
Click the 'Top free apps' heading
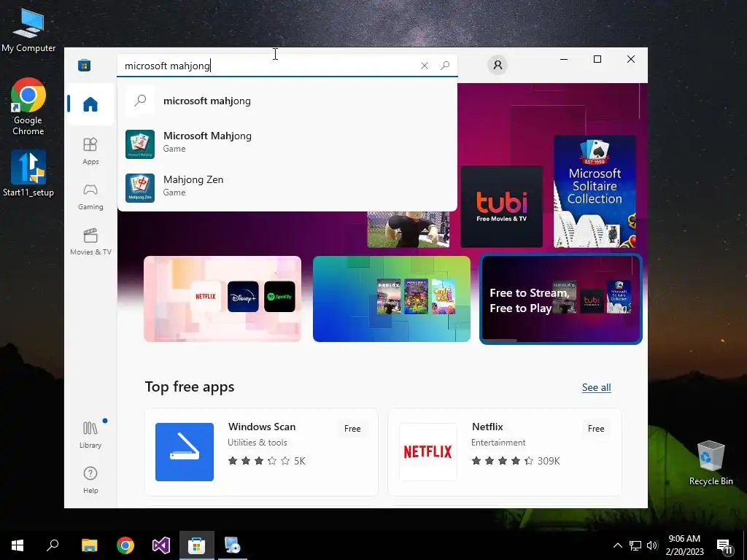click(190, 386)
